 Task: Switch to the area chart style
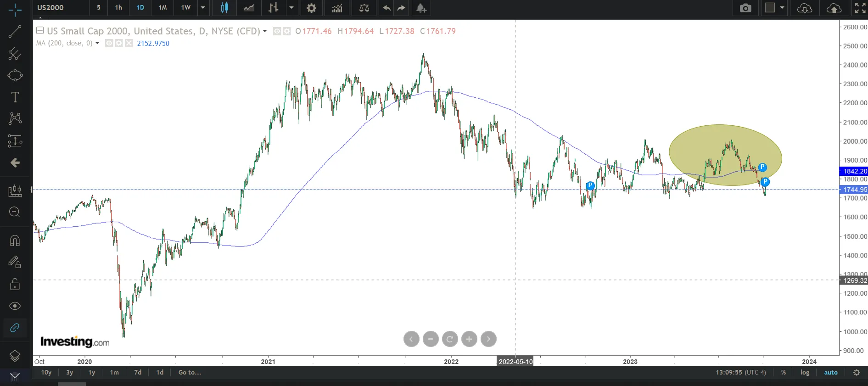click(249, 8)
